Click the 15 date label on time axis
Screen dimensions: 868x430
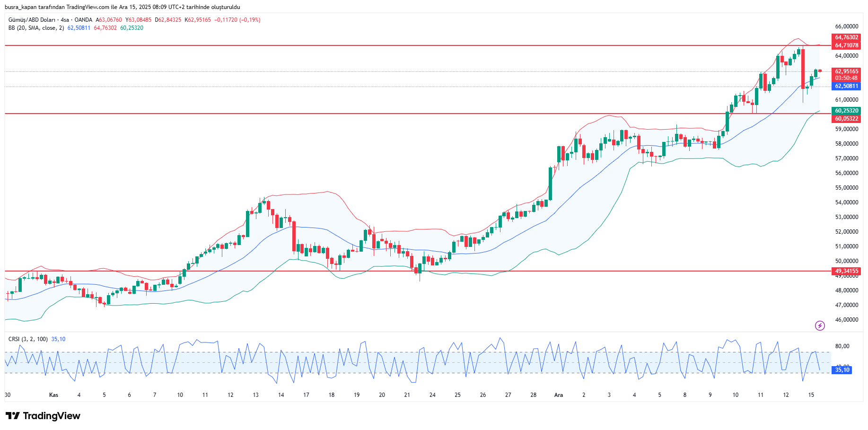point(811,395)
